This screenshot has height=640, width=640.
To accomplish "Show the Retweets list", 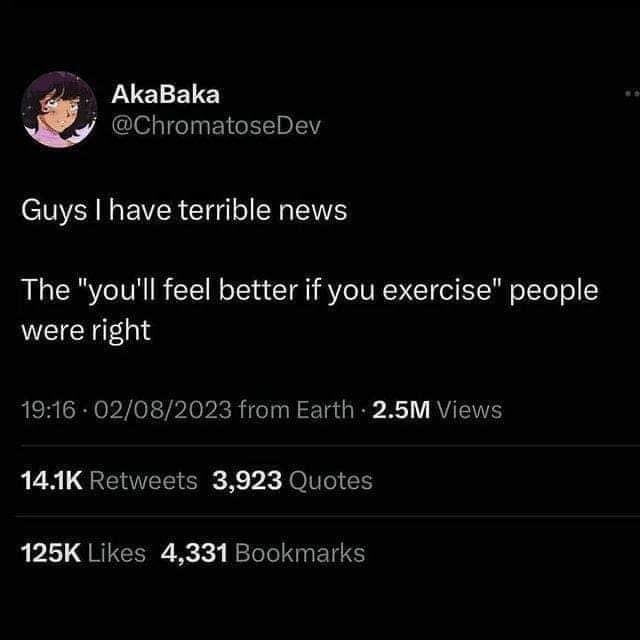I will [143, 480].
